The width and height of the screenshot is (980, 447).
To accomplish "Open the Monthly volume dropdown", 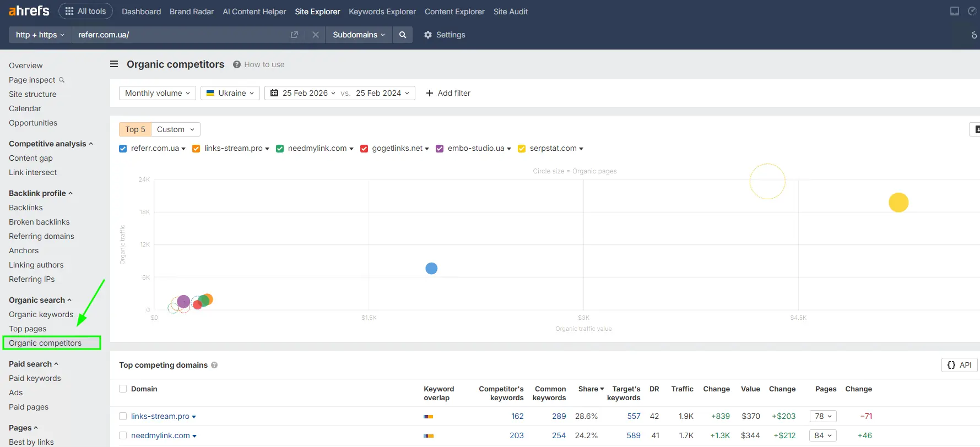I will click(x=158, y=93).
